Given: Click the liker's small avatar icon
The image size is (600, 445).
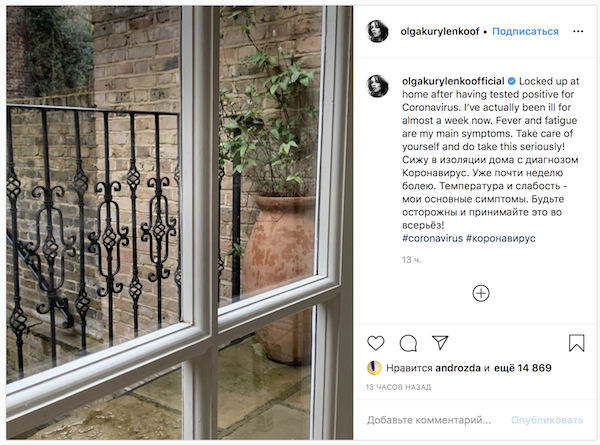Looking at the screenshot, I should 374,368.
